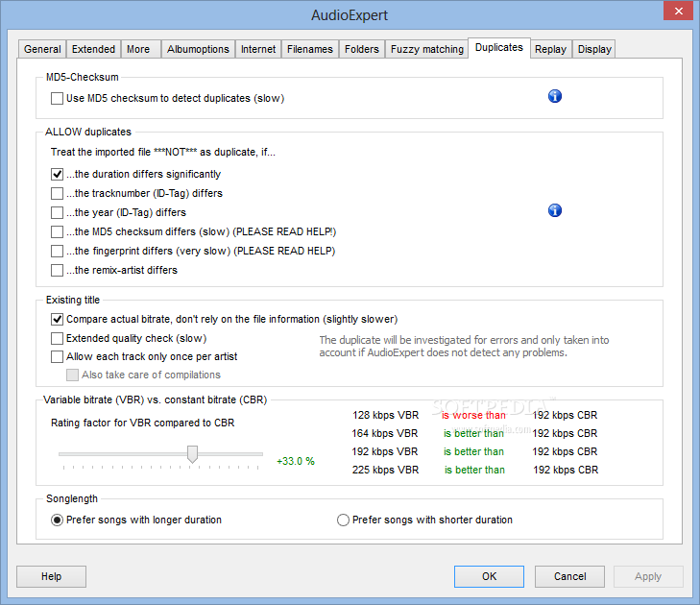This screenshot has height=605, width=700.
Task: Click the +33.0 % rating value
Action: pos(296,461)
